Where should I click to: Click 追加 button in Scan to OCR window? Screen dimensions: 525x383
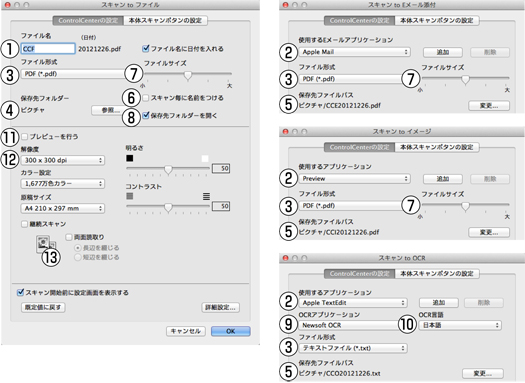click(439, 303)
